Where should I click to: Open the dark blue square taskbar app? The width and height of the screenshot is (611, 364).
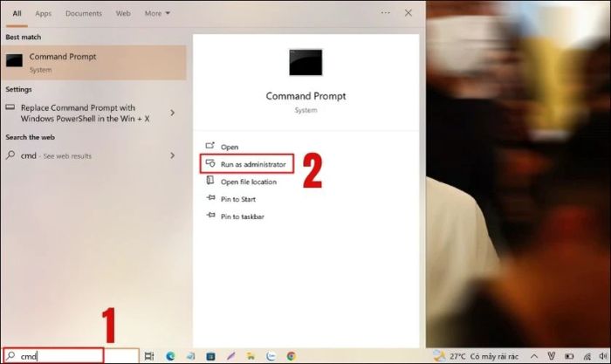(210, 356)
